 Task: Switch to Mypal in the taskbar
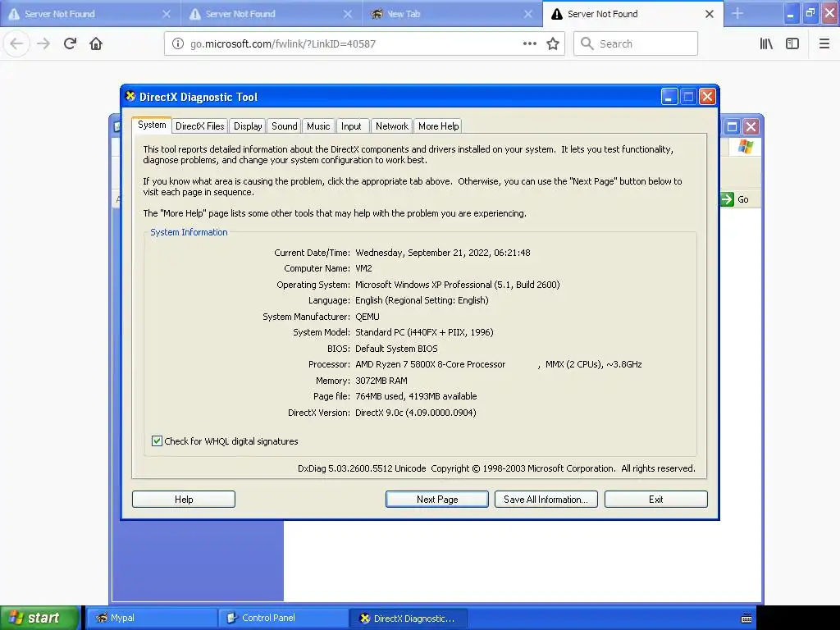[x=151, y=618]
